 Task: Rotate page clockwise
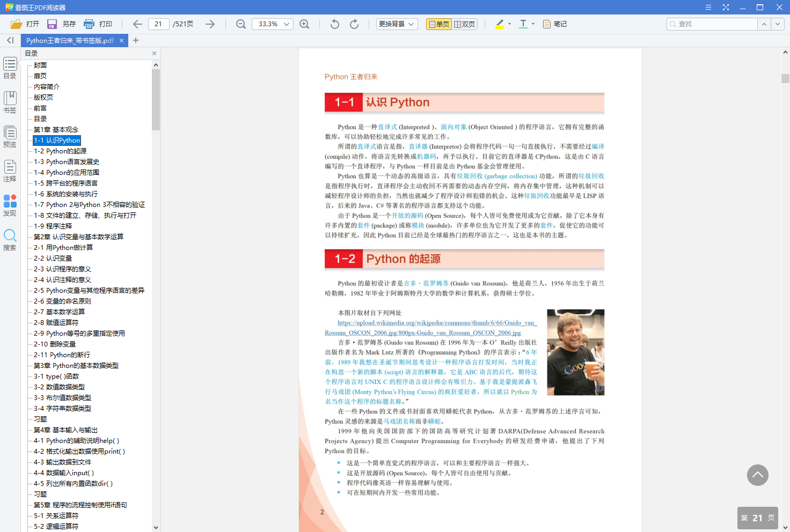(x=354, y=24)
